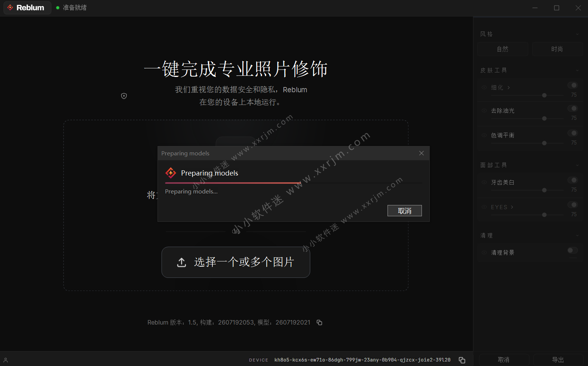Viewport: 588px width, 366px height.
Task: Collapse the 面部工具 section
Action: (x=578, y=165)
